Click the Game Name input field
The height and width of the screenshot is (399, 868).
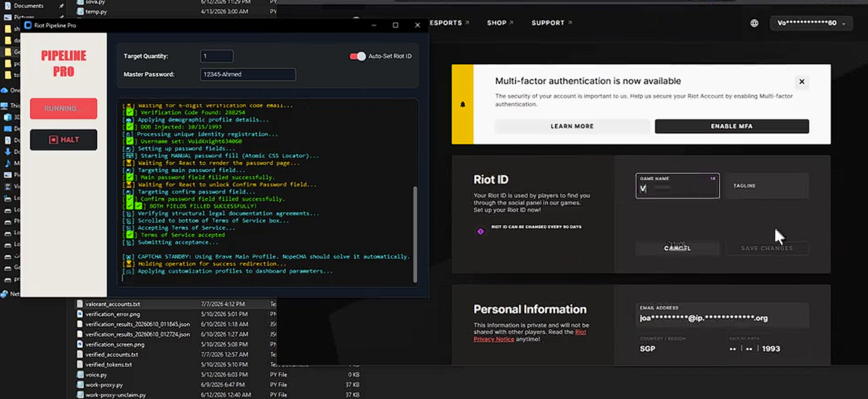point(678,186)
